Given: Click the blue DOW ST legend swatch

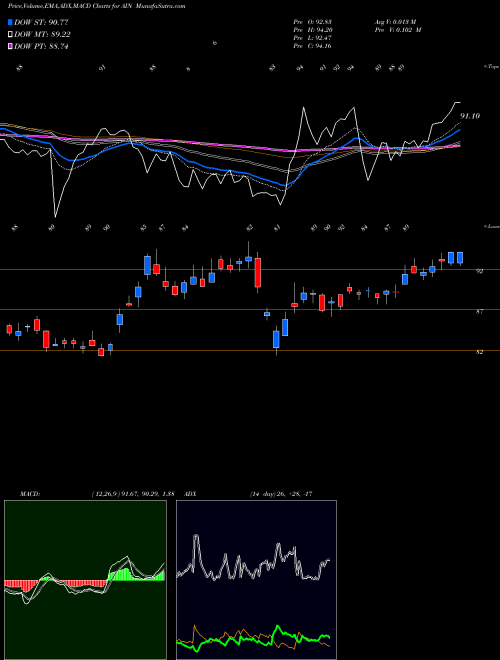Looking at the screenshot, I should 11,22.
